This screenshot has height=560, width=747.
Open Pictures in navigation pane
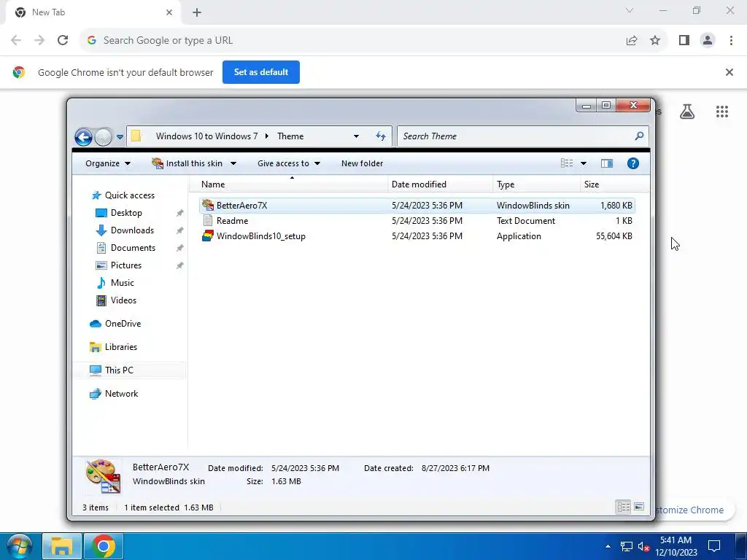click(x=119, y=265)
